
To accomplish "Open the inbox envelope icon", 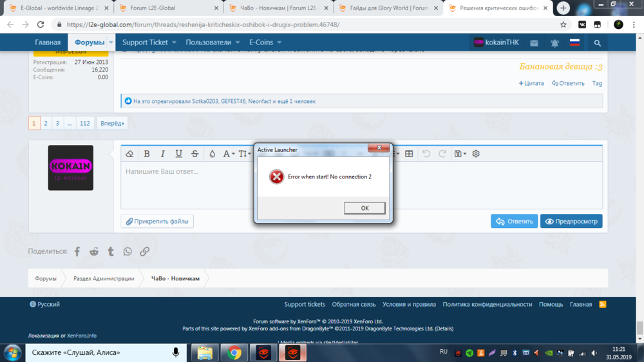I will coord(534,43).
